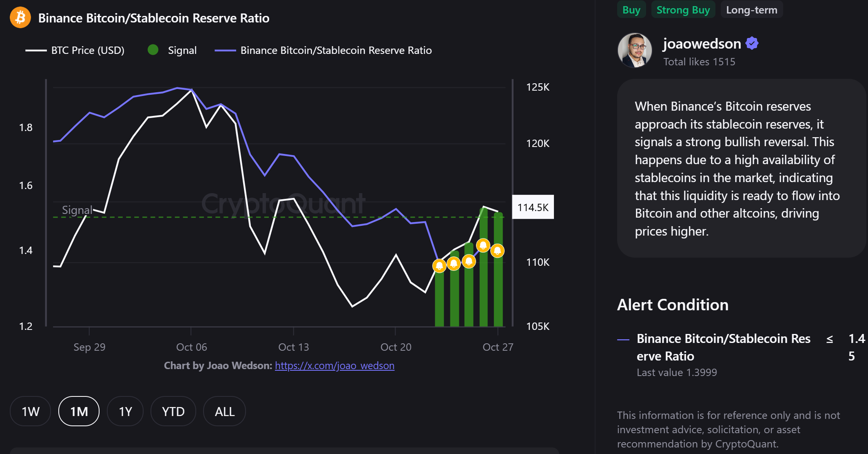Click the rightmost alert bell marker
Image resolution: width=868 pixels, height=454 pixels.
pyautogui.click(x=497, y=250)
